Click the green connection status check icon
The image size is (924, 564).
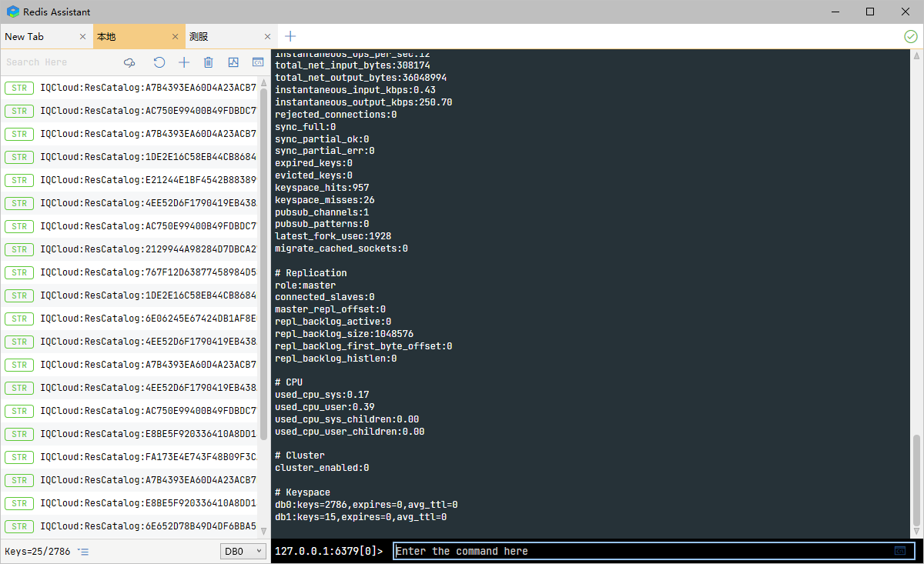coord(911,36)
